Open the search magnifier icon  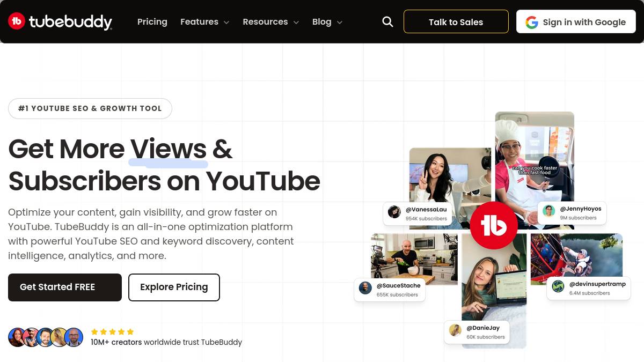click(x=387, y=21)
